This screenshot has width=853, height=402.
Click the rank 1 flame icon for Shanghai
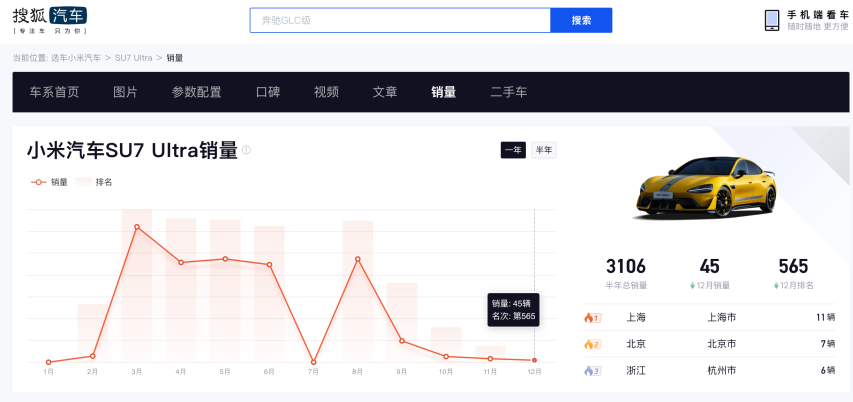point(590,318)
